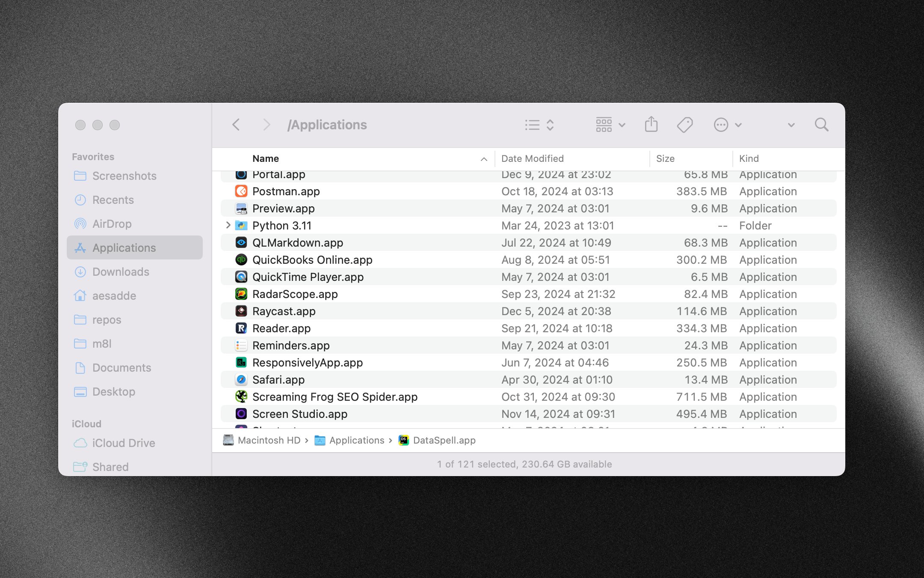Select the QuickBooks Online.app icon
This screenshot has width=924, height=578.
click(241, 260)
